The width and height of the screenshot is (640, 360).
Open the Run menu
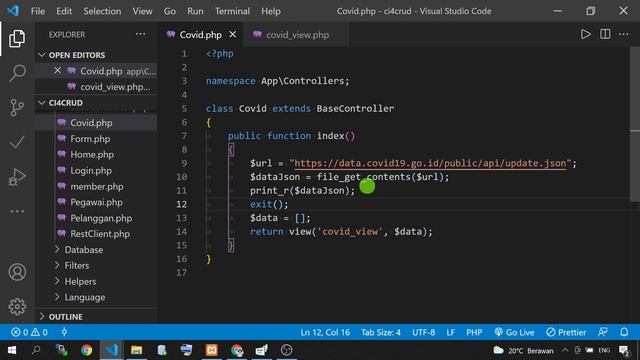(x=195, y=11)
